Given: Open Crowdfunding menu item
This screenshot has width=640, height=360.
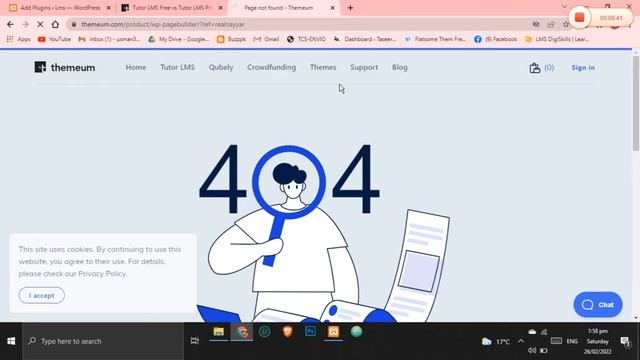Looking at the screenshot, I should pos(271,67).
